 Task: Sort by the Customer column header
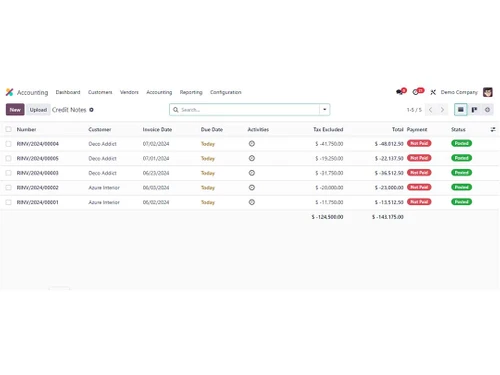(x=100, y=129)
